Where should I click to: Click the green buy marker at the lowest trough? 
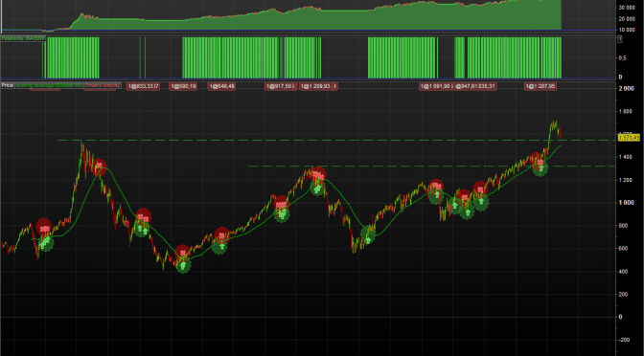pos(184,265)
